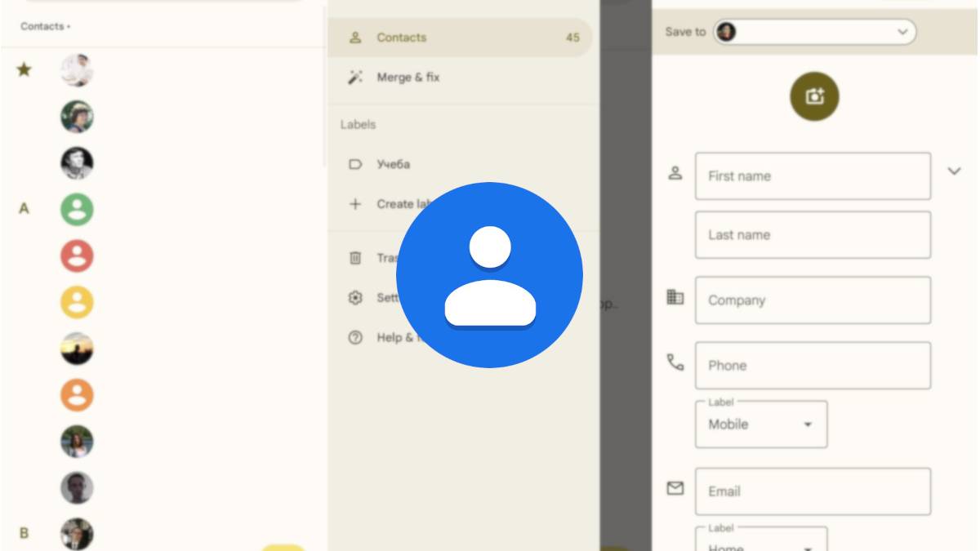The height and width of the screenshot is (551, 980).
Task: Expand more name fields chevron
Action: (x=954, y=171)
